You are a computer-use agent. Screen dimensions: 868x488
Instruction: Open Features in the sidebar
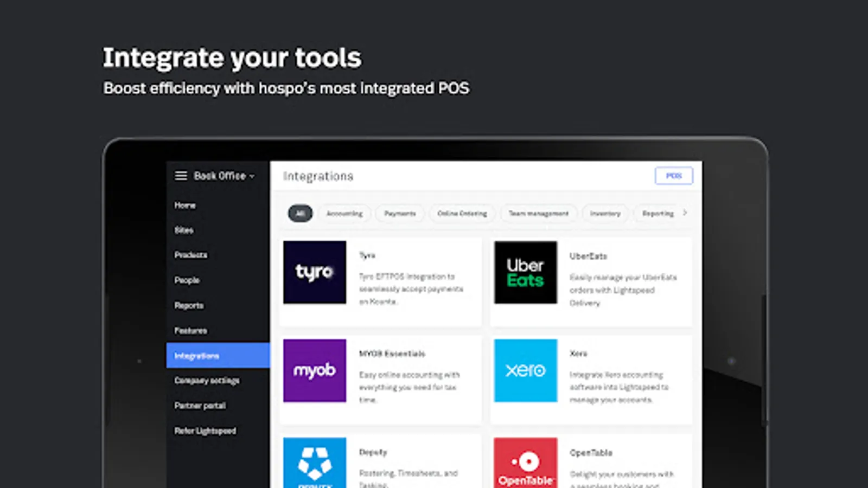point(190,331)
